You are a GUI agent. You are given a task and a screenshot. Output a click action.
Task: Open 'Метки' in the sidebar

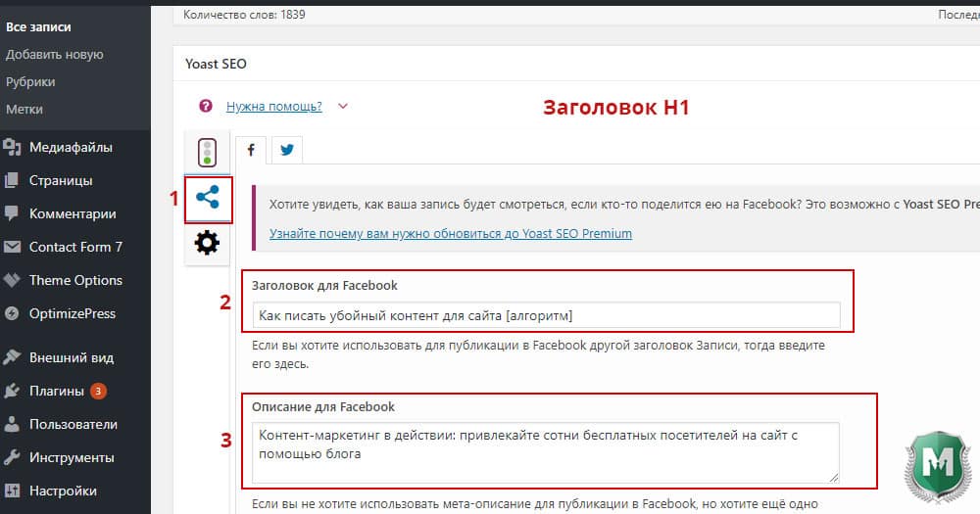point(24,110)
